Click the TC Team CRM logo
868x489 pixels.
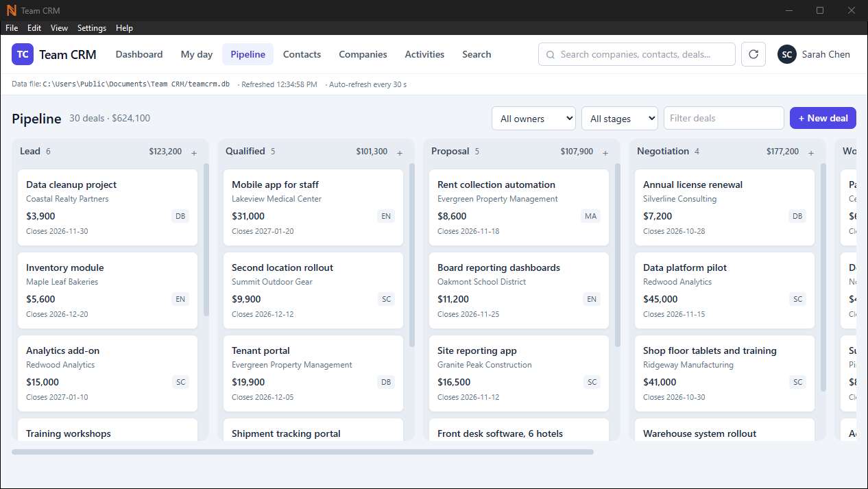[54, 54]
